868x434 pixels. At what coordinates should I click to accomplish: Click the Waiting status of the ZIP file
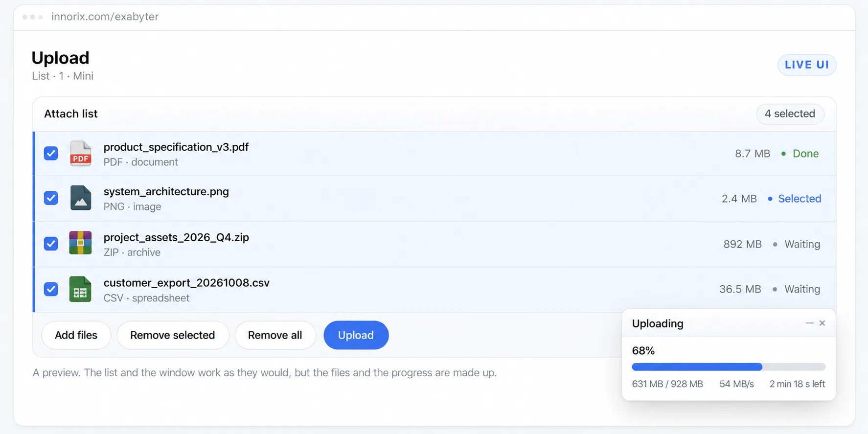click(x=797, y=244)
